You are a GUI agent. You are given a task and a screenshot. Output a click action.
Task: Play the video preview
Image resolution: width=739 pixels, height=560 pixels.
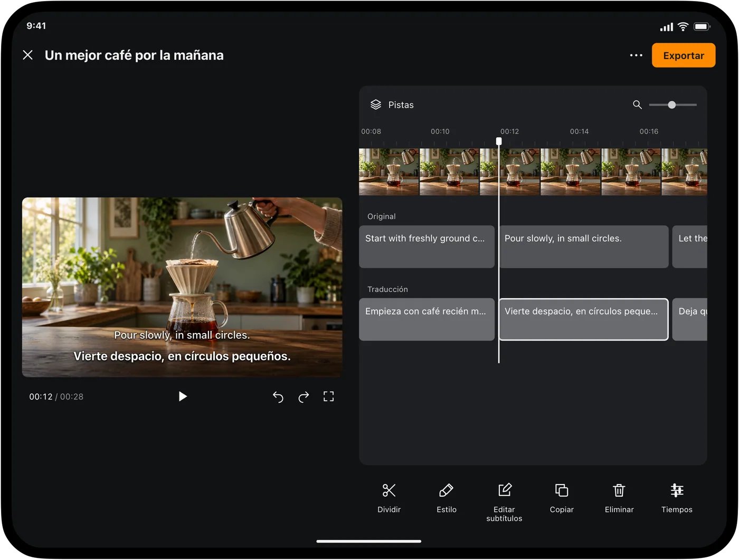pos(183,397)
